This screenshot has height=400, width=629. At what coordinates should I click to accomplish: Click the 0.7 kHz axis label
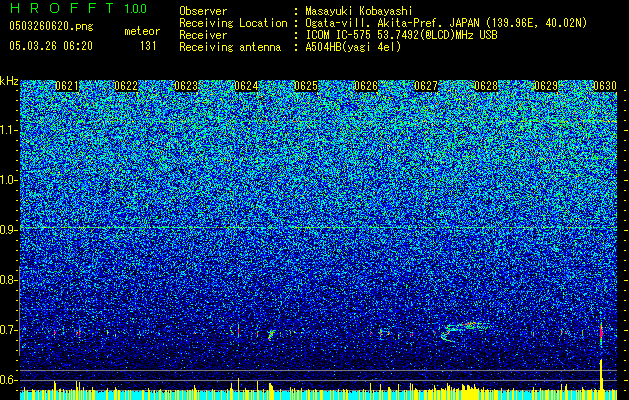point(8,330)
